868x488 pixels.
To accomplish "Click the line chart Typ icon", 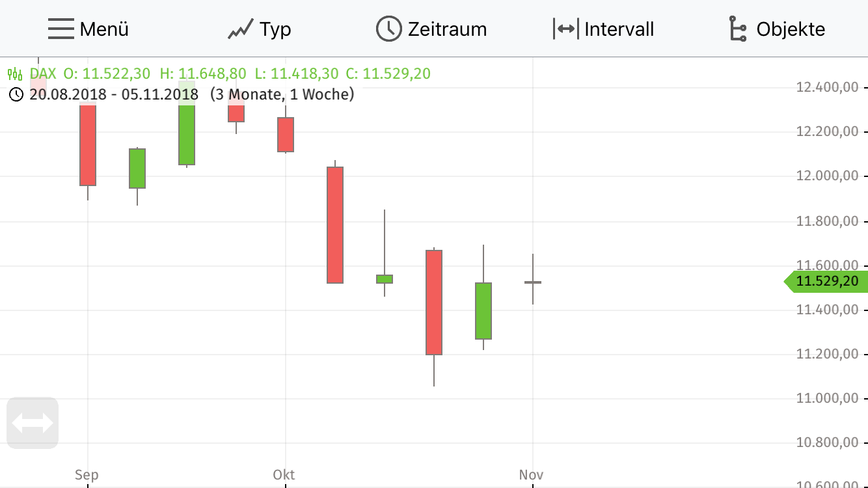I will click(240, 29).
